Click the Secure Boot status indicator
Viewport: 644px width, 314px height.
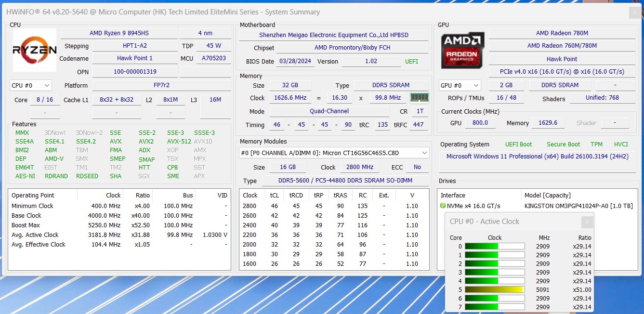coord(563,144)
